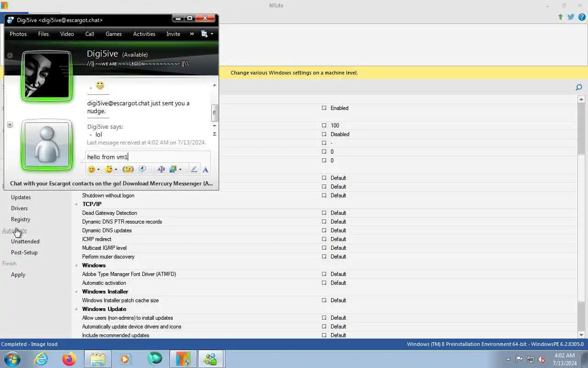Open the emoticon picker smiley icon
Viewport: 588px width, 368px height.
point(91,169)
